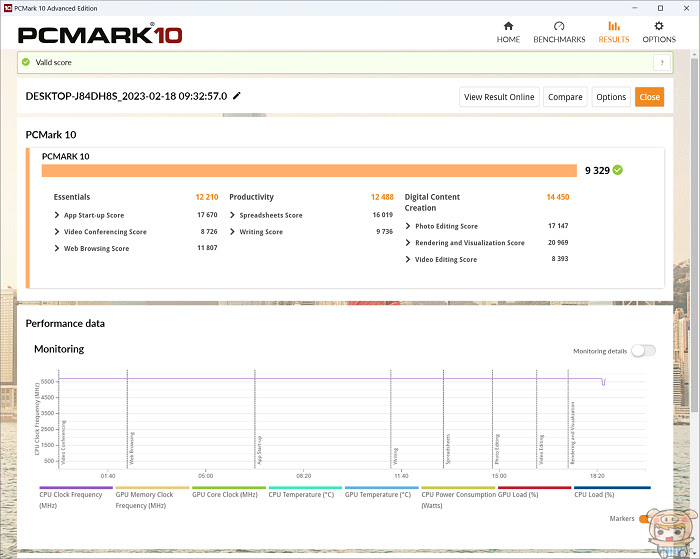Image resolution: width=700 pixels, height=559 pixels.
Task: Click the Essentials score 12 210
Action: (207, 197)
